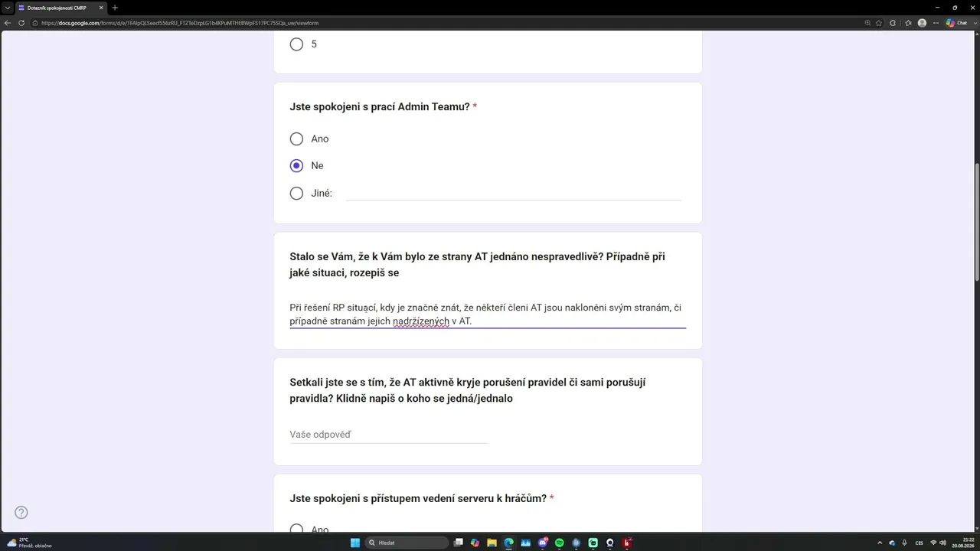Open the Settings and more menu
Screen dimensions: 980x551
coord(935,23)
